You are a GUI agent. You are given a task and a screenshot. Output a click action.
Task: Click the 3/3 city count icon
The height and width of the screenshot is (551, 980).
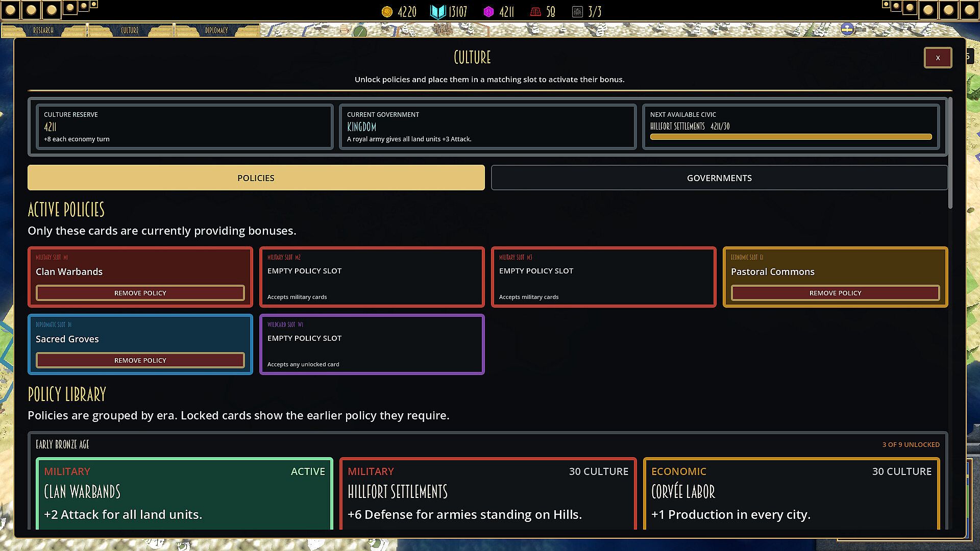click(x=577, y=12)
